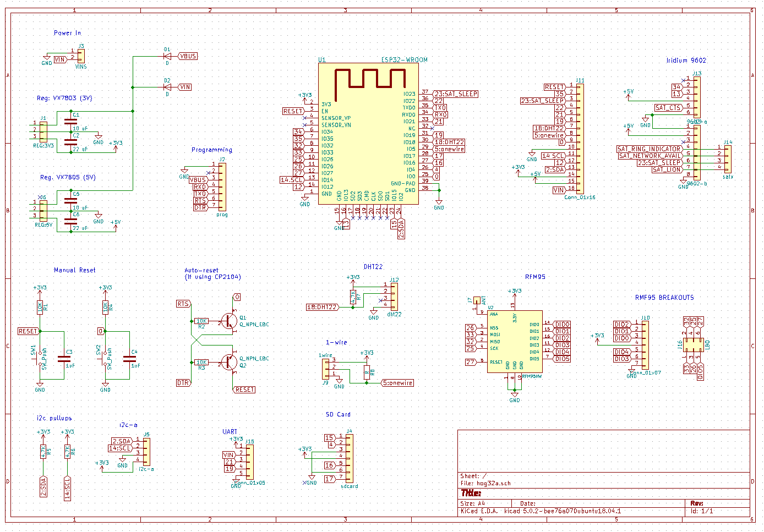764x532 pixels.
Task: Click the SW2 push button symbol
Action: click(105, 359)
